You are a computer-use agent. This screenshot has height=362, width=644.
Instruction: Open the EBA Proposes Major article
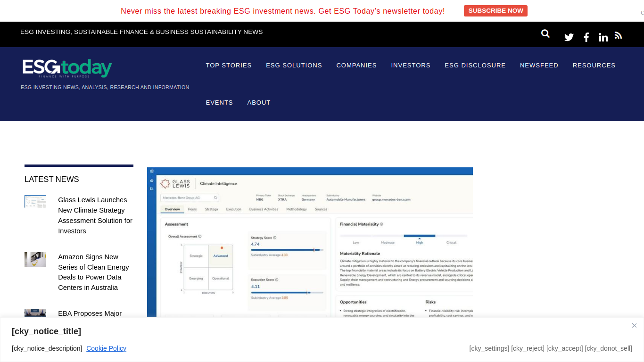coord(90,313)
